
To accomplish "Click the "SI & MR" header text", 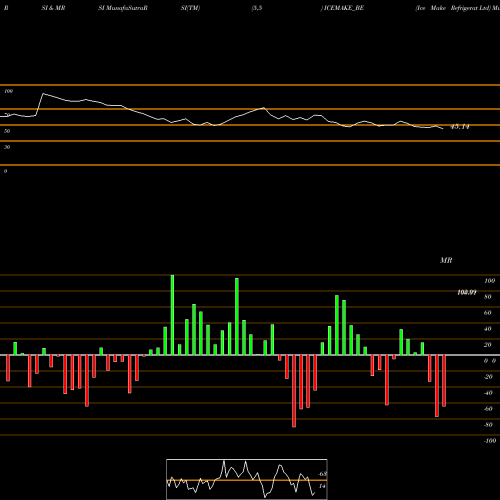I will pos(53,8).
